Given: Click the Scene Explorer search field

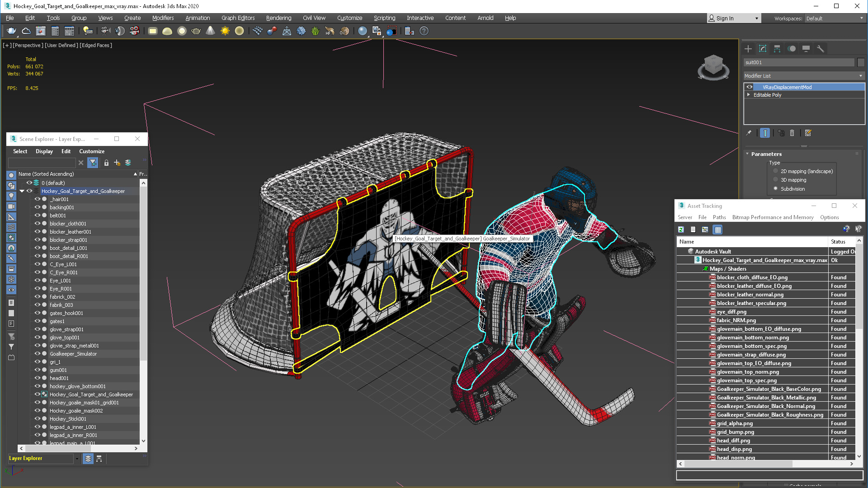Looking at the screenshot, I should pyautogui.click(x=42, y=163).
